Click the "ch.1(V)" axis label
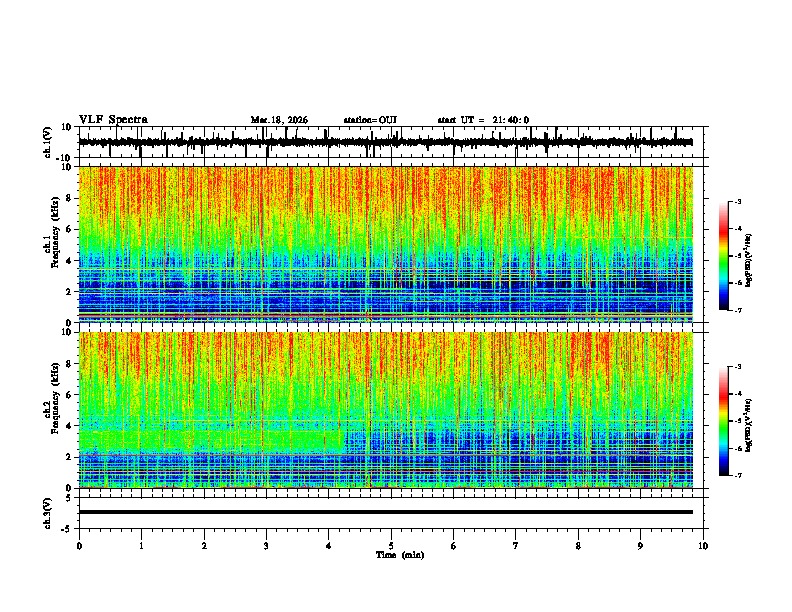The width and height of the screenshot is (792, 612). coord(48,142)
